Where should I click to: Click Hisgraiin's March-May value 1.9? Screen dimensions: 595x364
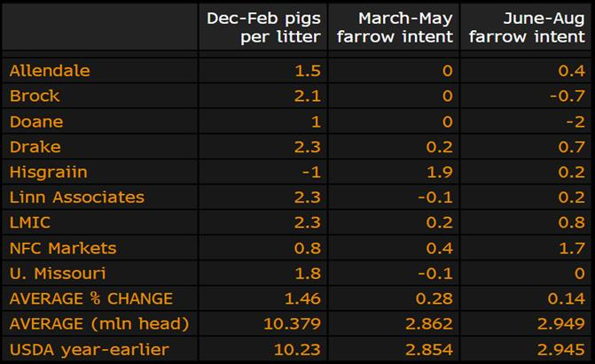click(442, 172)
